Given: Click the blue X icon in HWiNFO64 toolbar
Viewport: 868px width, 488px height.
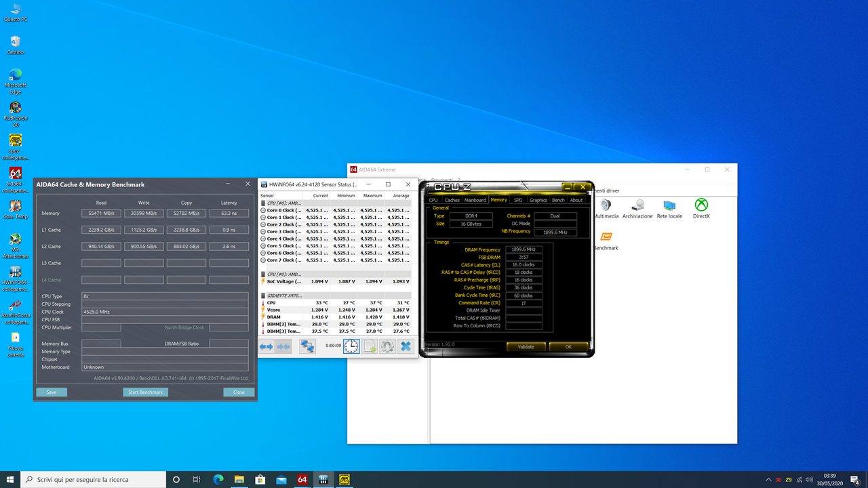Looking at the screenshot, I should (406, 346).
